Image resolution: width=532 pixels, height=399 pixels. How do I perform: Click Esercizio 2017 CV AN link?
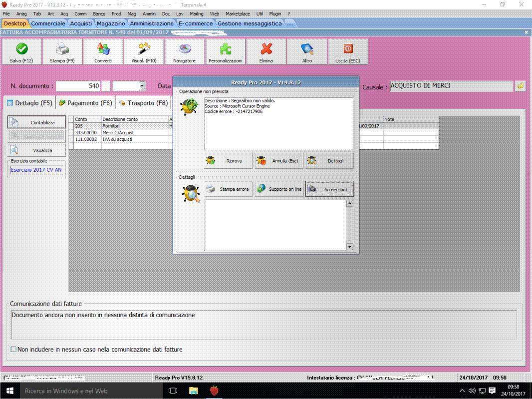(36, 170)
